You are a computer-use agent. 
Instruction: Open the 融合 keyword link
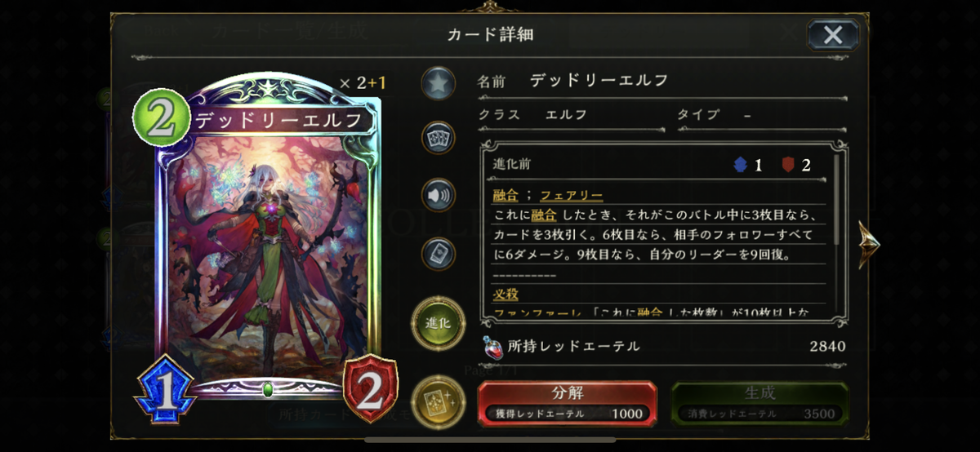point(506,196)
